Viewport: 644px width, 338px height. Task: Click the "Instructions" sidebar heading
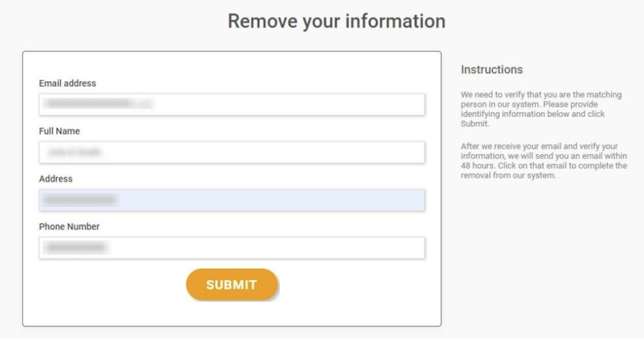492,70
